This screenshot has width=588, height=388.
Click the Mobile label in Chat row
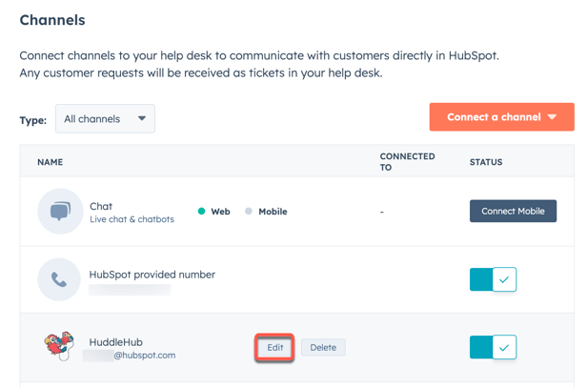point(273,212)
